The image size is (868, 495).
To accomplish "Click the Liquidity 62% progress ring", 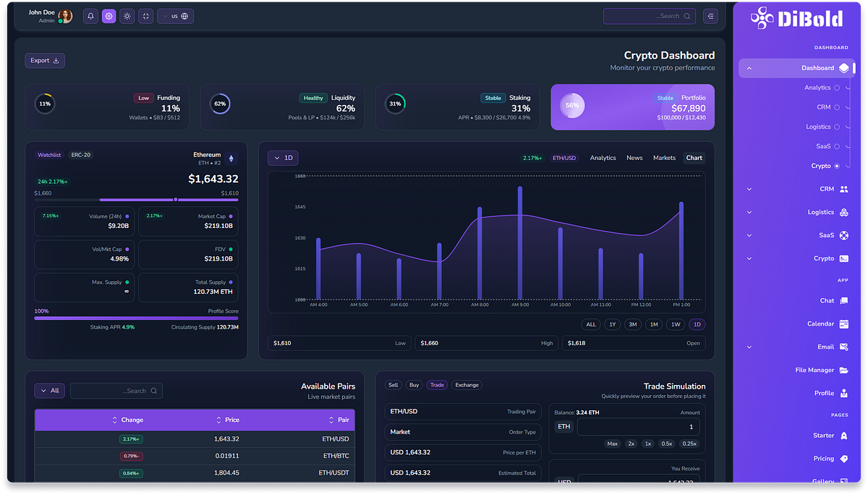I will tap(220, 103).
